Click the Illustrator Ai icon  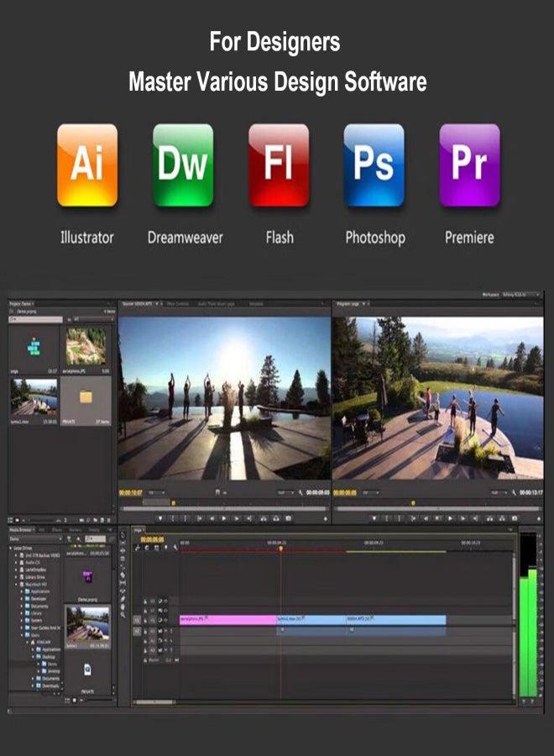point(87,165)
